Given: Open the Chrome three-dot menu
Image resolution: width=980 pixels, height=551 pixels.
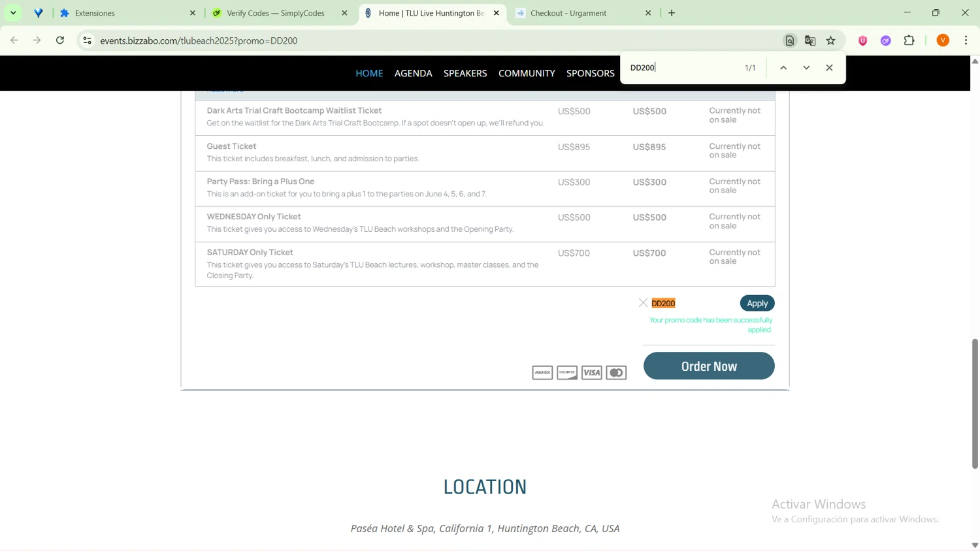Looking at the screenshot, I should click(966, 40).
